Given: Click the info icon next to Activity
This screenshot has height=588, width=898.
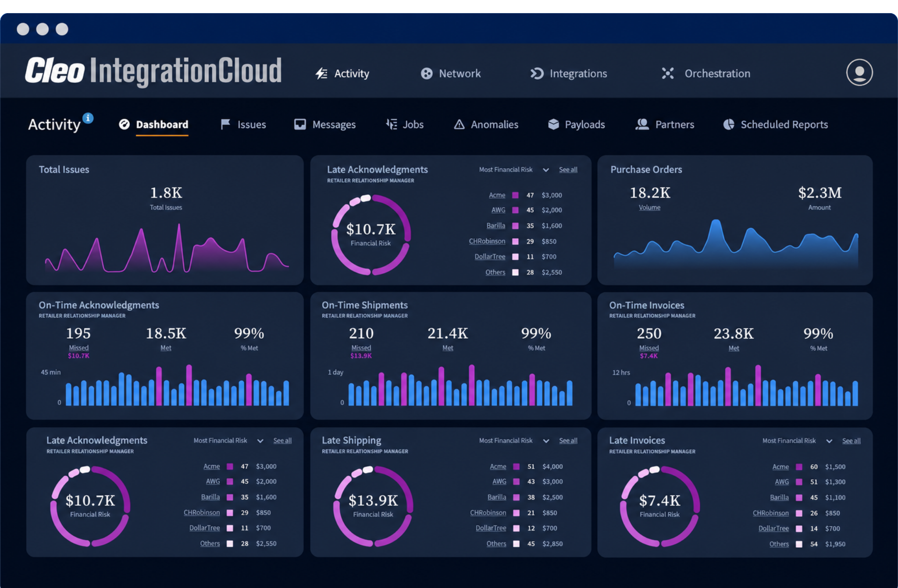Looking at the screenshot, I should (88, 118).
